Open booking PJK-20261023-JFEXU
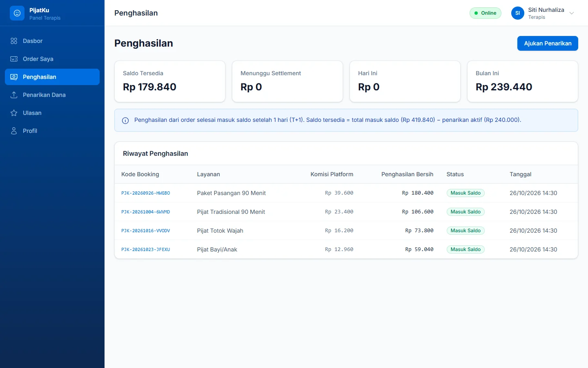This screenshot has height=368, width=588. point(145,249)
